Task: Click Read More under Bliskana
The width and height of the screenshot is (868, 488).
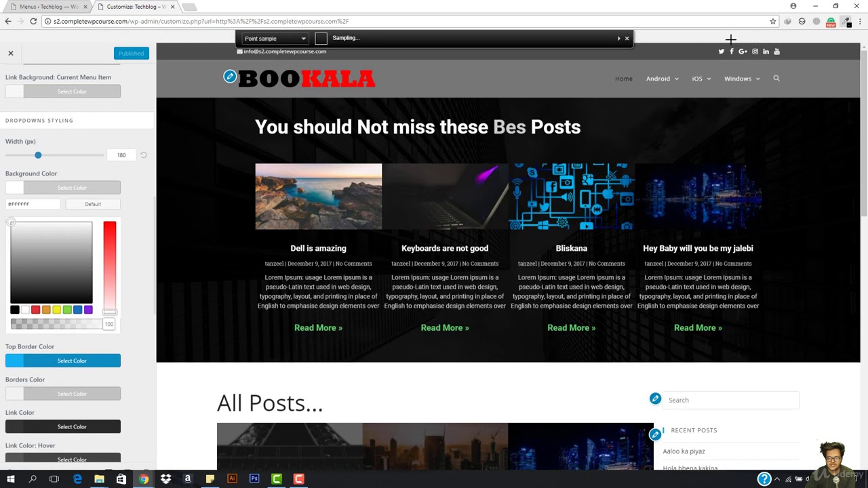Action: click(572, 328)
